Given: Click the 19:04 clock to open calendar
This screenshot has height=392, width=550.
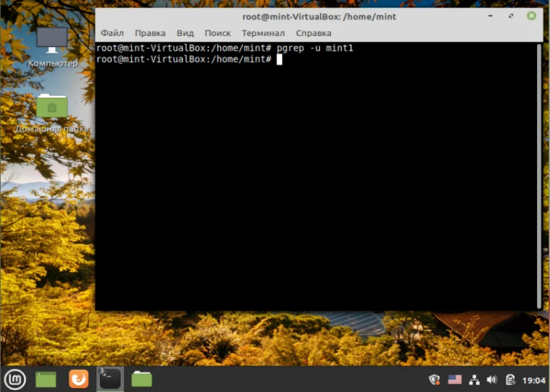Looking at the screenshot, I should click(535, 379).
